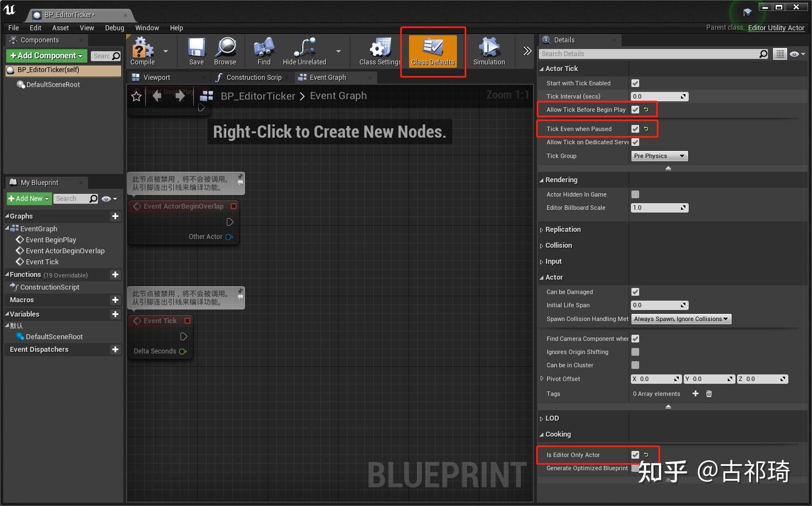Select Class Defaults
The height and width of the screenshot is (506, 812).
click(433, 51)
